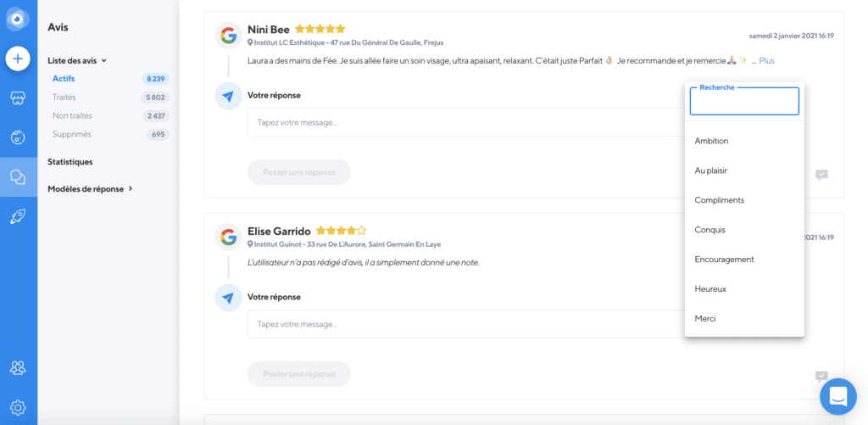Image resolution: width=868 pixels, height=425 pixels.
Task: Open the Statistiques section
Action: click(x=70, y=162)
